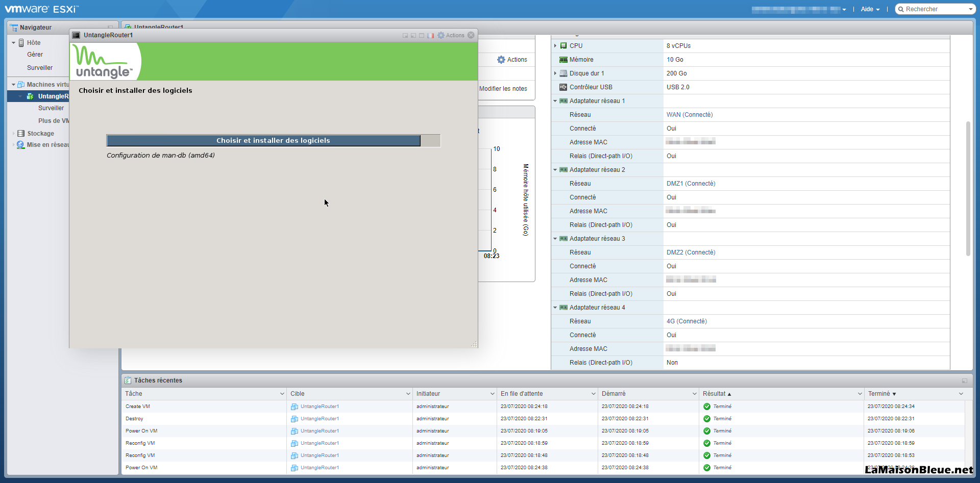Collapse the Tâches récentes panel
The width and height of the screenshot is (980, 483).
(x=965, y=380)
